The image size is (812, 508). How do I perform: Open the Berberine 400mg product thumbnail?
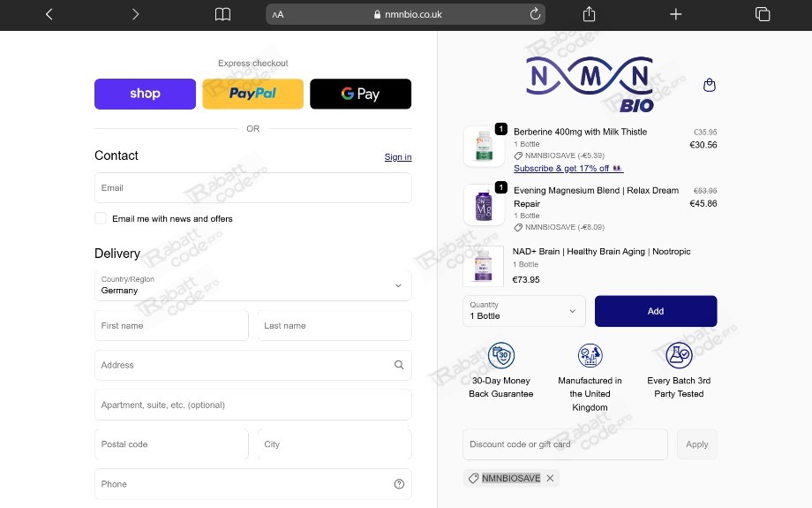[484, 146]
